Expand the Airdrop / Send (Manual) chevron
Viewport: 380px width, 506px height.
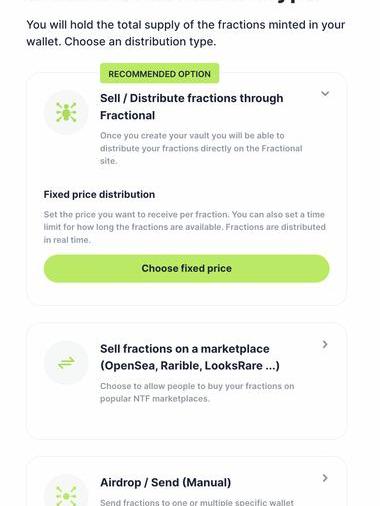tap(325, 478)
